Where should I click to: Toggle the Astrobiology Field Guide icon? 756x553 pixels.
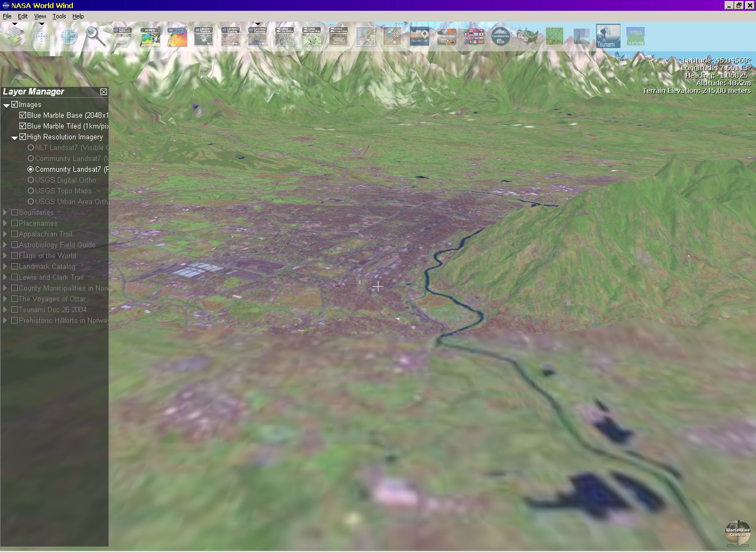(447, 36)
